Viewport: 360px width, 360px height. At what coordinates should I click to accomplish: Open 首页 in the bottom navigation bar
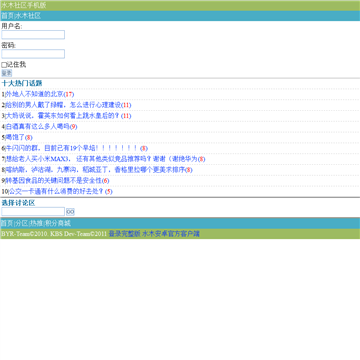coord(7,223)
